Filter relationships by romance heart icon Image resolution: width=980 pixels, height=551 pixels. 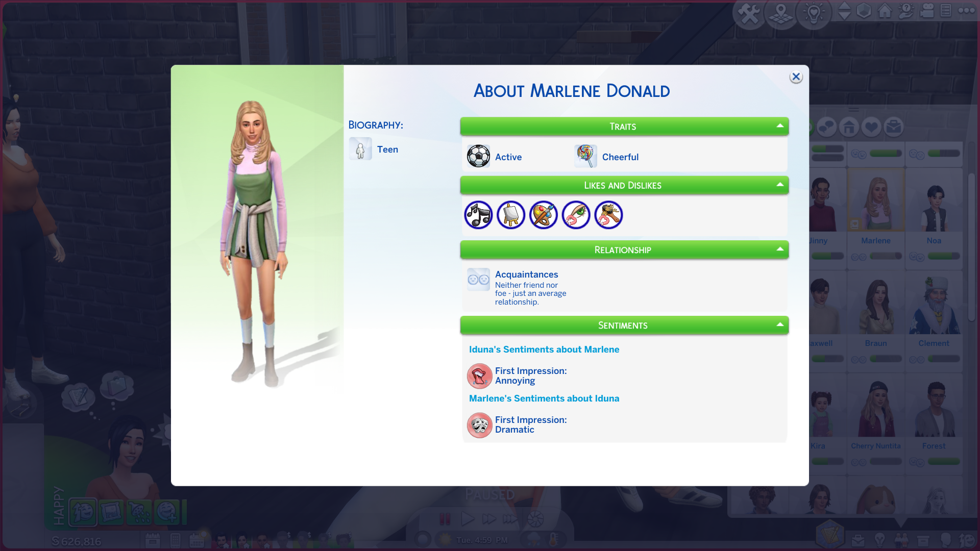click(871, 127)
